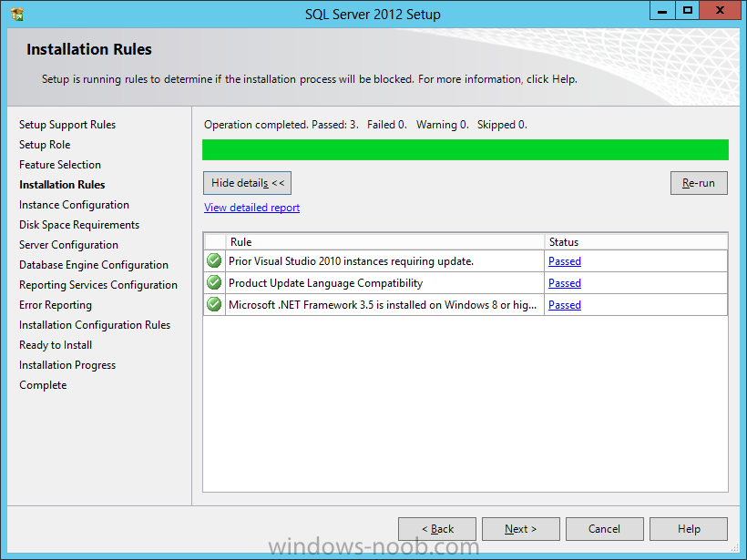Go back to the previous setup step
Screen dimensions: 747x560
(x=437, y=529)
